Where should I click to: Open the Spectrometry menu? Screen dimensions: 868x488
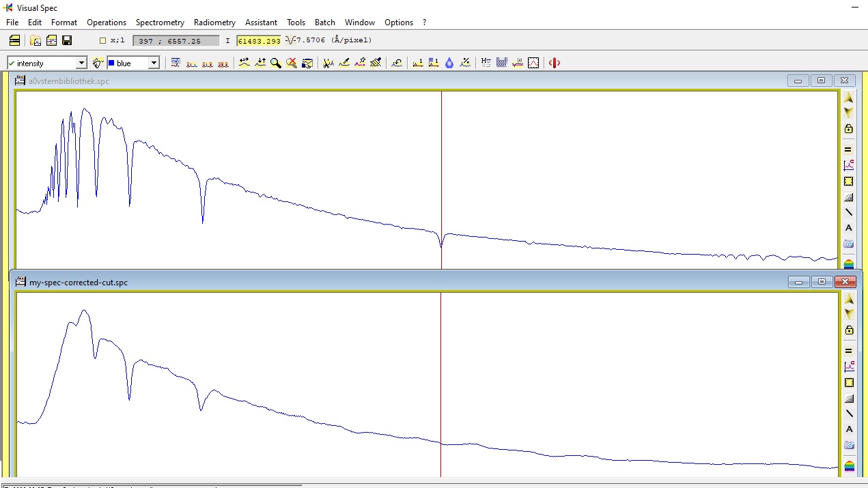[160, 23]
